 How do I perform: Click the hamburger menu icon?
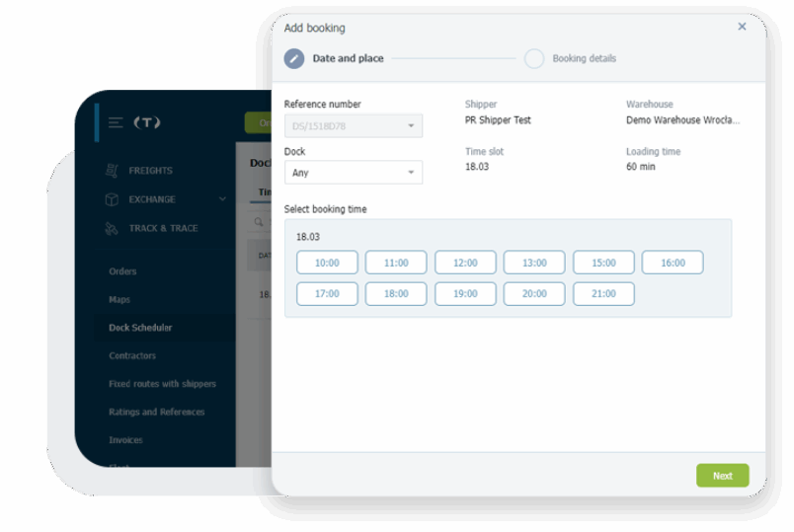click(116, 122)
